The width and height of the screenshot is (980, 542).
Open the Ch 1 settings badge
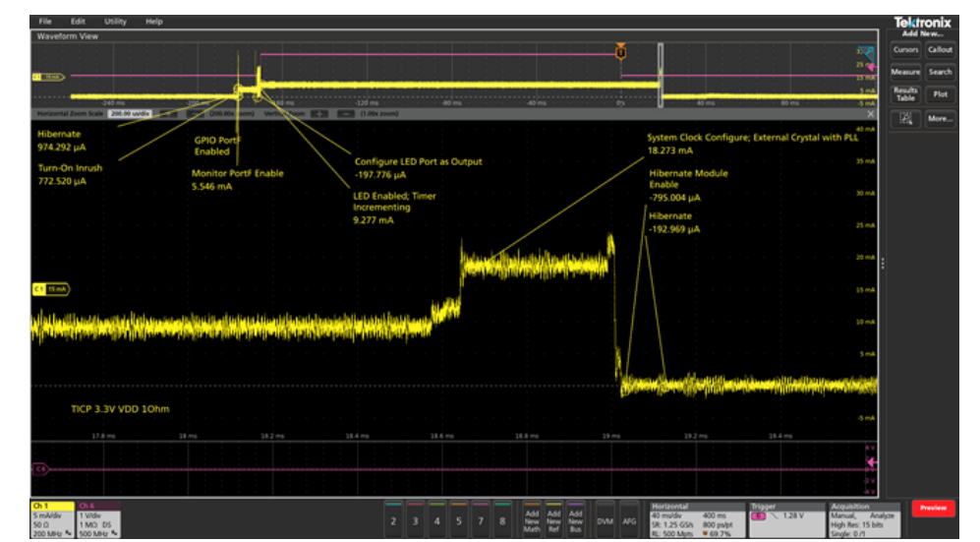[52, 519]
